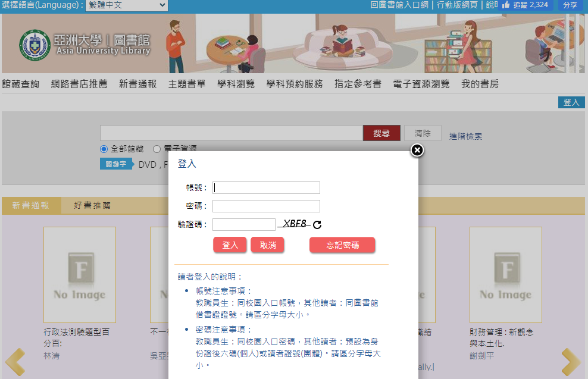Click the 行動版網頁 link
Viewport: 588px width, 379px height.
tap(457, 5)
